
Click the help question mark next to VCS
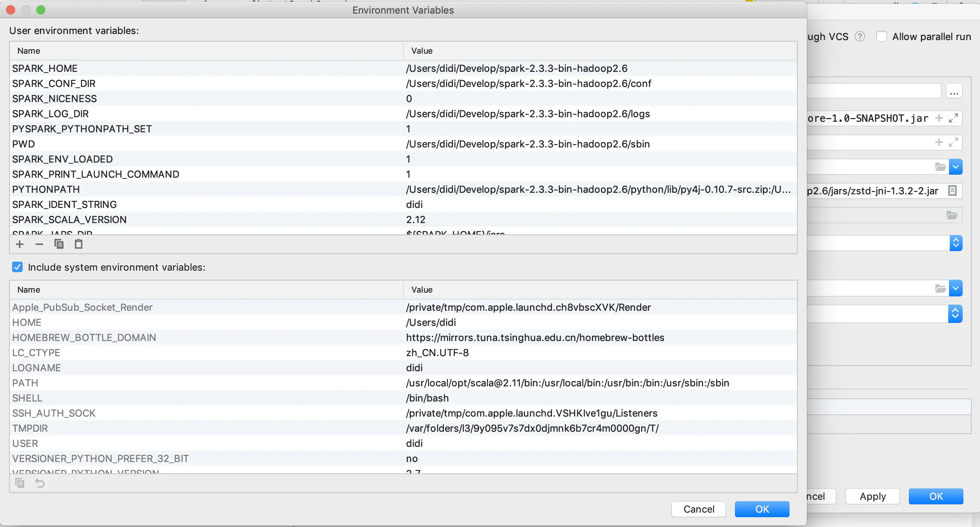point(859,37)
